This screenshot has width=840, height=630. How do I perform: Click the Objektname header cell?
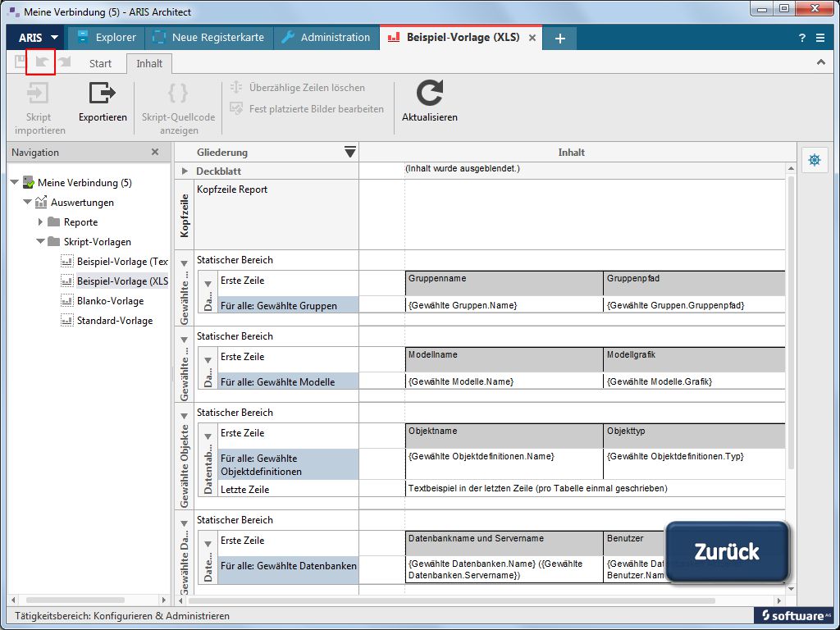click(504, 436)
